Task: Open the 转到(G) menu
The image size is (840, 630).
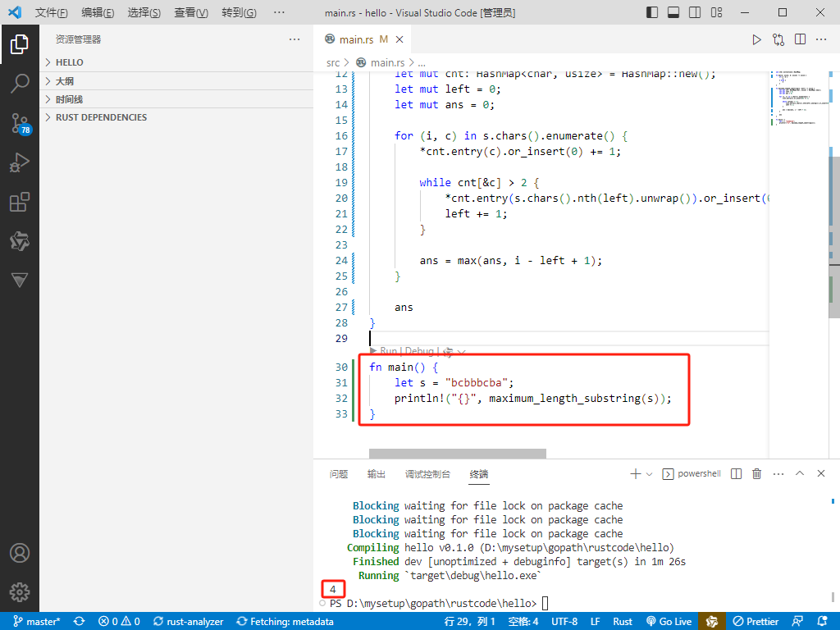Action: 239,12
